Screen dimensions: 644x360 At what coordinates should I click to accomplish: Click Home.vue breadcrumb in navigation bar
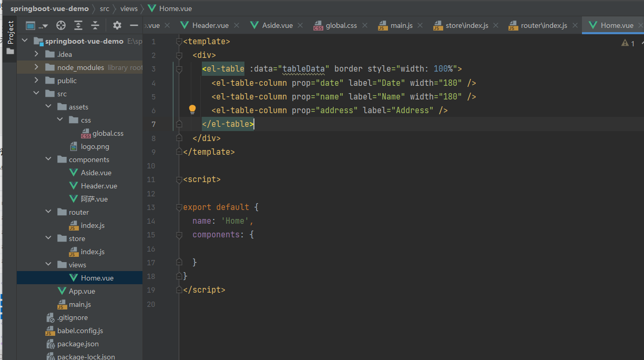coord(170,8)
